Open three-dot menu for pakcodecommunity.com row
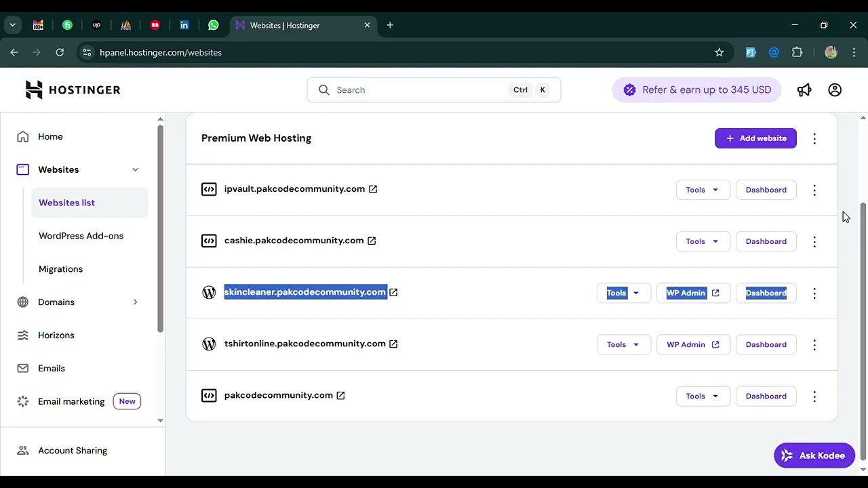This screenshot has height=488, width=868. coord(814,396)
